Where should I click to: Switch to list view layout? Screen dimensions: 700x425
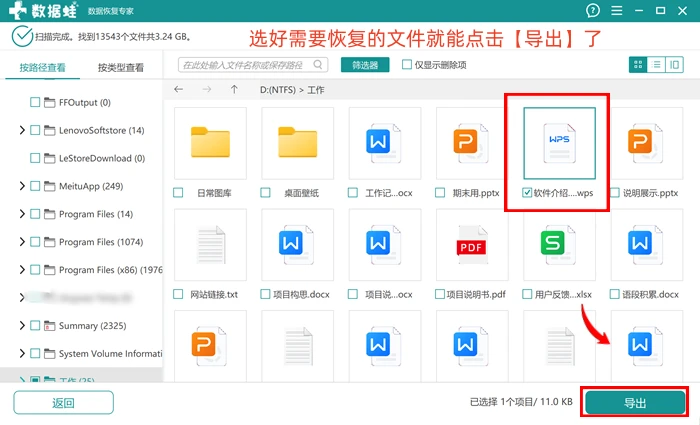tap(656, 65)
